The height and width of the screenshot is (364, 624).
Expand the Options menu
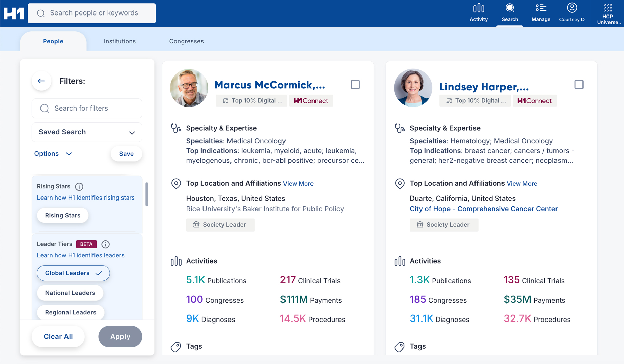53,154
